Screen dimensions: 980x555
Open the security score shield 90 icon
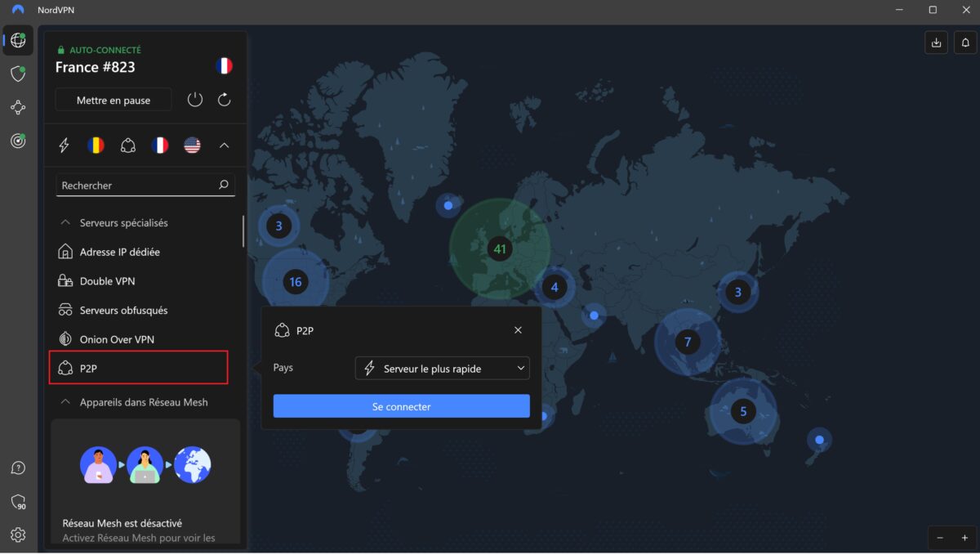click(18, 502)
